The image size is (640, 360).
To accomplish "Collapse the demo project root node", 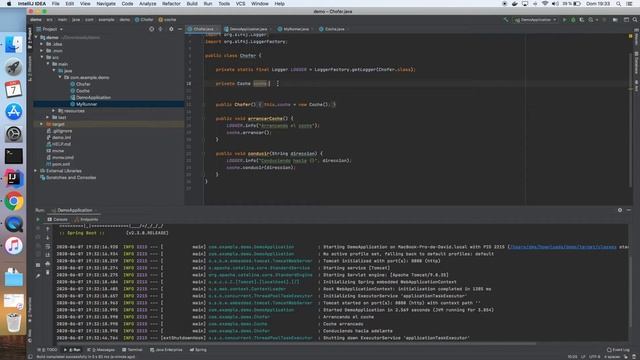I will 36,37.
